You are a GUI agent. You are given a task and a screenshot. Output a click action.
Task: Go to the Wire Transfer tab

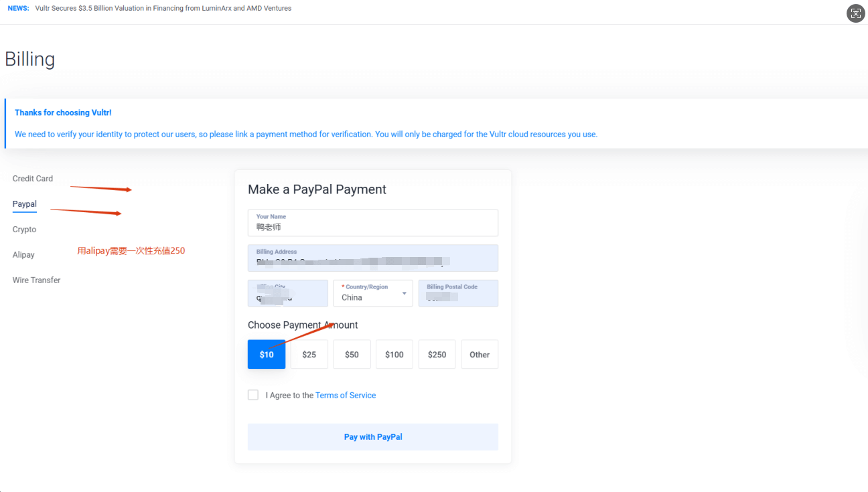37,280
